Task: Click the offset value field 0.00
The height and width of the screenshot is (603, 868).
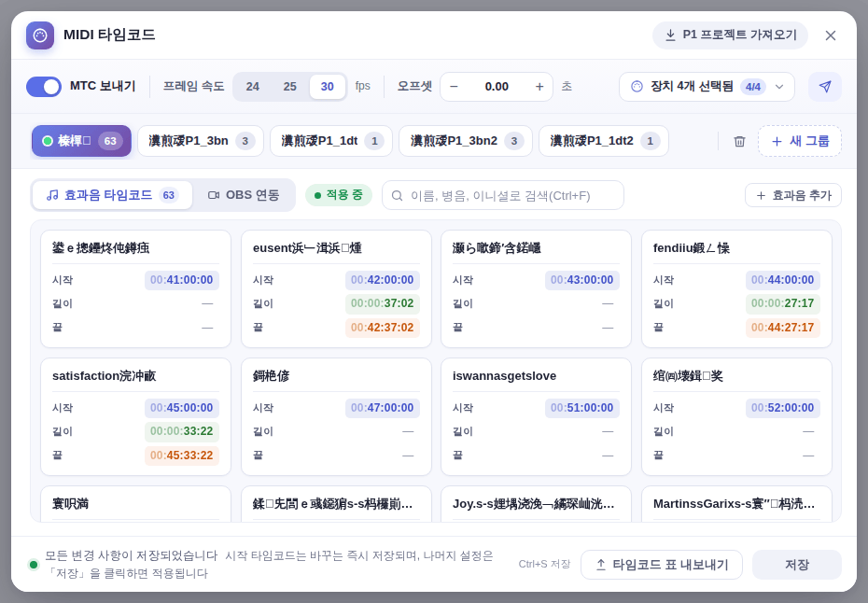Action: pos(497,87)
